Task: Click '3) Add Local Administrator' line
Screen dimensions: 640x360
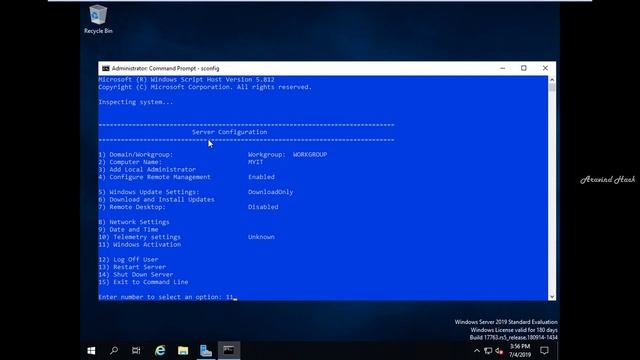Action: 147,169
